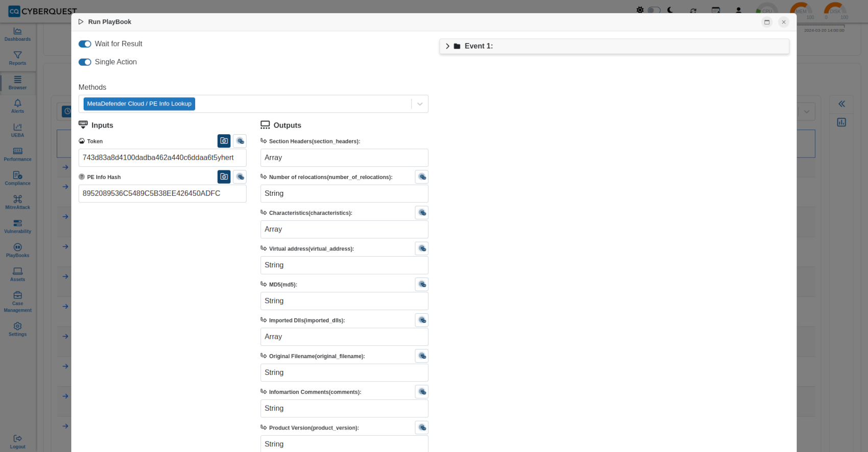The height and width of the screenshot is (452, 868).
Task: Click link icon for Original Filename output
Action: (x=422, y=356)
